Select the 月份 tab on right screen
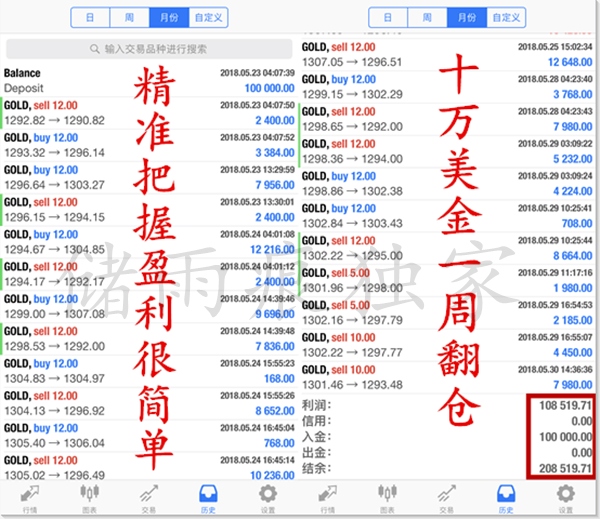 pyautogui.click(x=467, y=18)
